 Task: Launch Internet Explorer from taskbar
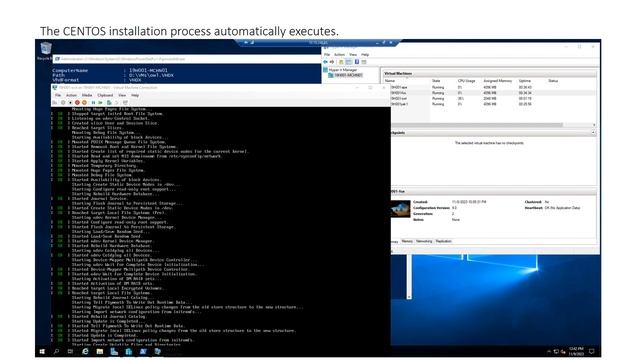tap(85, 351)
